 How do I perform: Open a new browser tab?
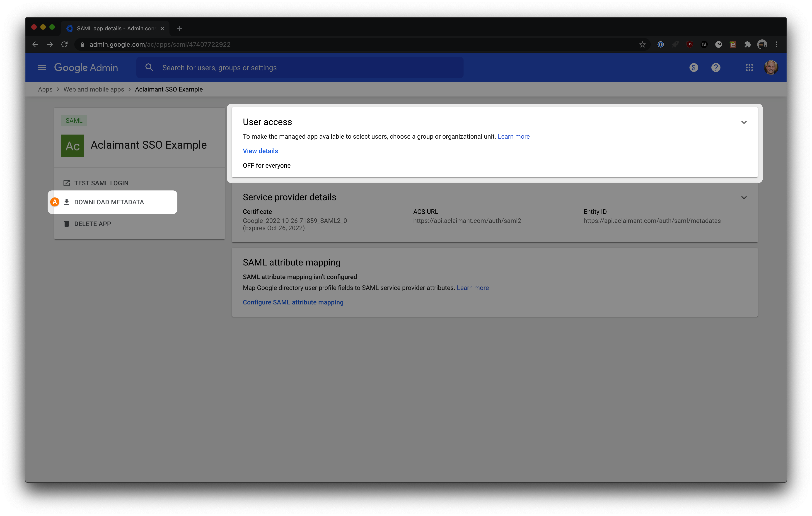179,29
